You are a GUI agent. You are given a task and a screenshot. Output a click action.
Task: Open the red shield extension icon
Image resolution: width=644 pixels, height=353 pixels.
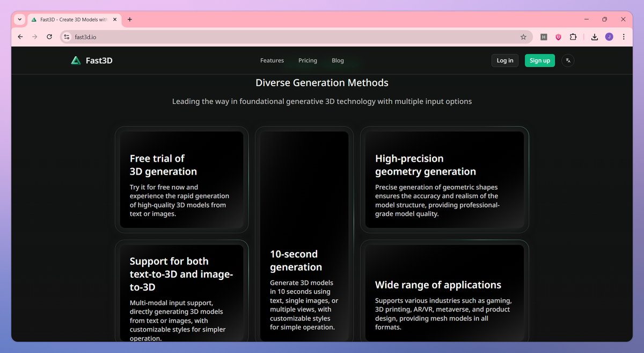[x=558, y=37]
